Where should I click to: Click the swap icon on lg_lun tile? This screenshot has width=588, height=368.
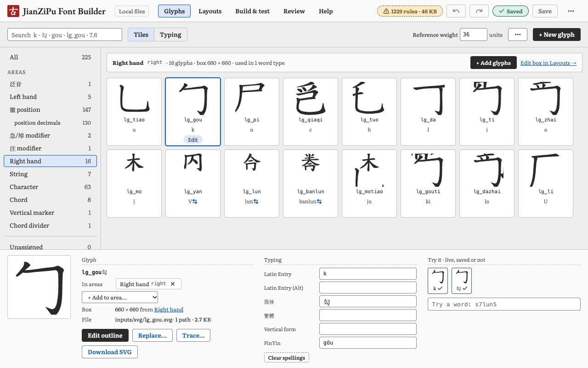255,201
